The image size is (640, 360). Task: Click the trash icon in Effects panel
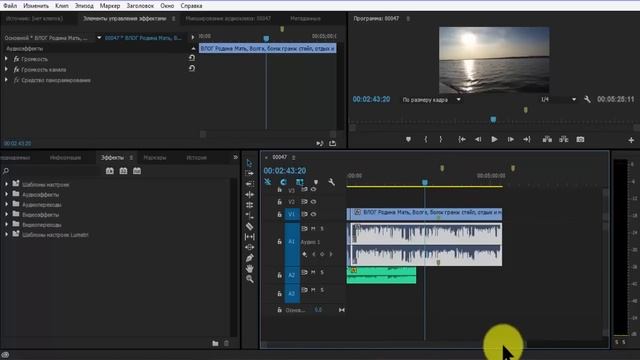(x=226, y=343)
